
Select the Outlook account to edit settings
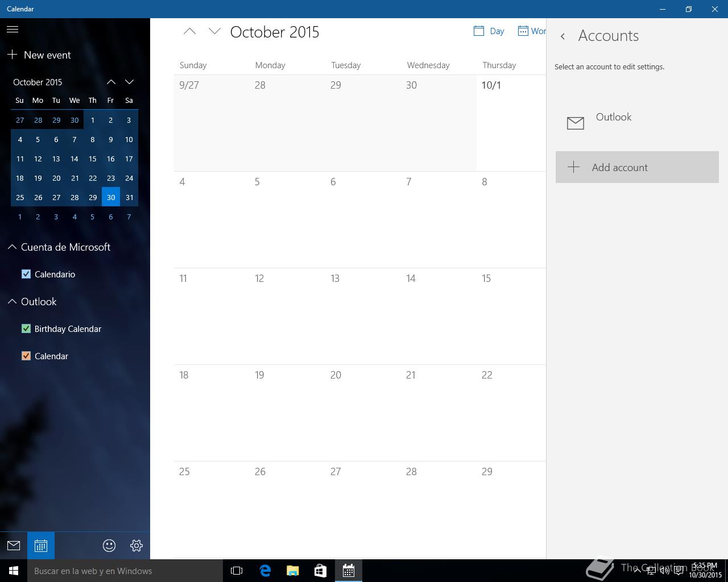click(637, 123)
